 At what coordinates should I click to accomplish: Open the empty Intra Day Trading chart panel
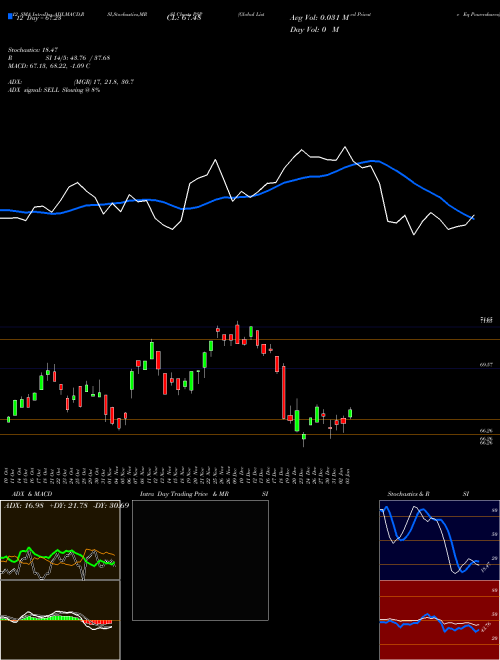click(x=200, y=560)
